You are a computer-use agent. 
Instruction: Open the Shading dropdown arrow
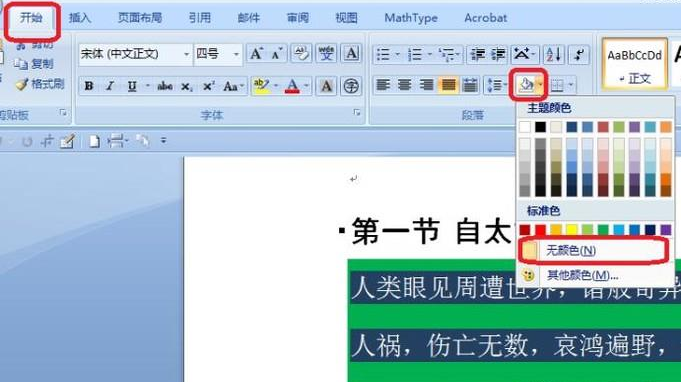click(540, 85)
